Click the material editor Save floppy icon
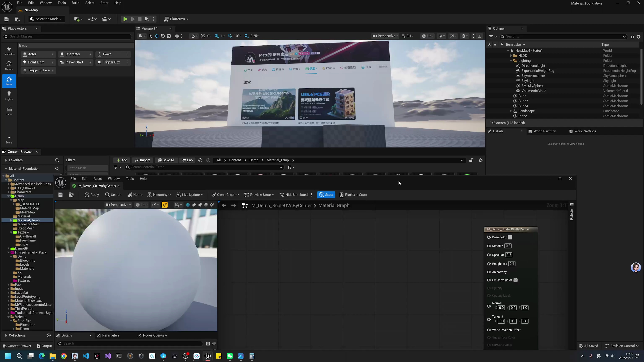 pyautogui.click(x=60, y=195)
